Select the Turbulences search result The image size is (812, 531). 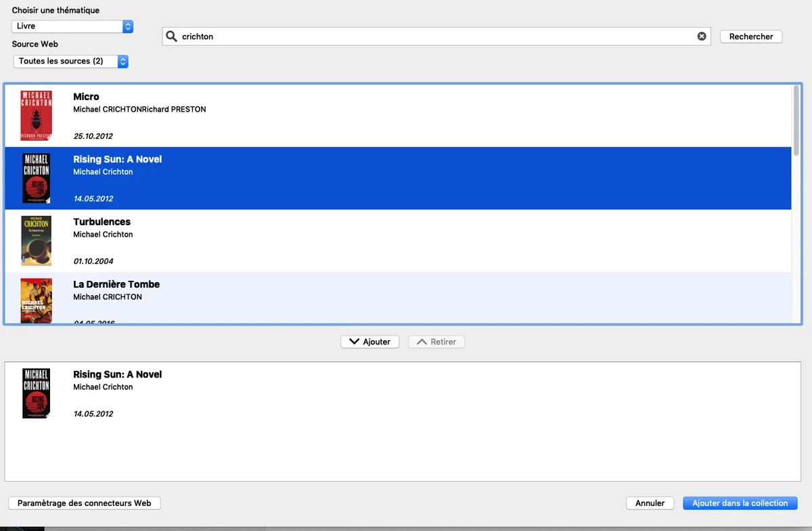coord(271,240)
